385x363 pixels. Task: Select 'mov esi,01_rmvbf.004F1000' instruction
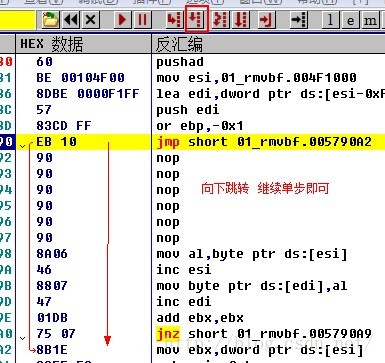coord(256,78)
